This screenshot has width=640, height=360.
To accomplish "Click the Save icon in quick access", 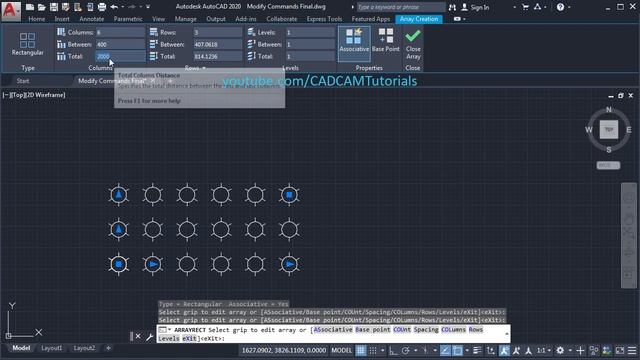I will point(53,7).
